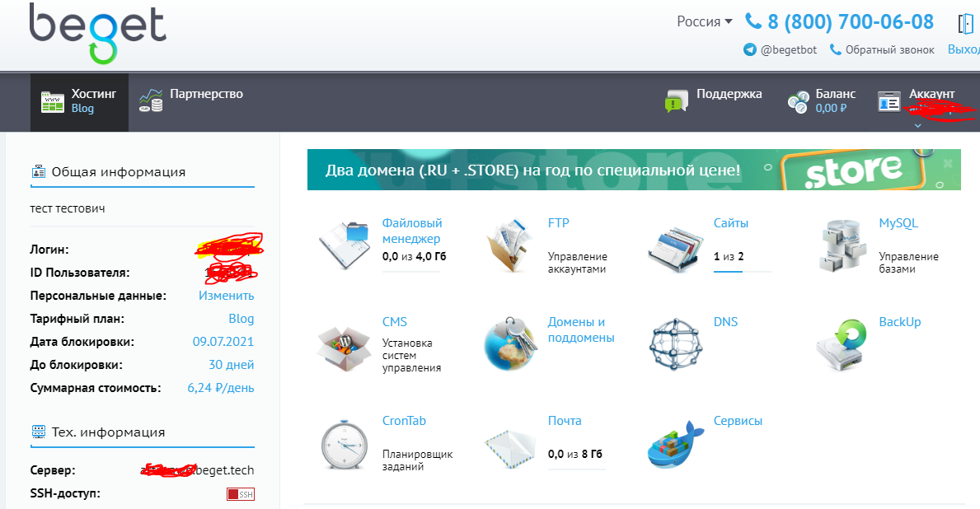The width and height of the screenshot is (980, 509).
Task: Click the Установка систем управления description
Action: [412, 355]
